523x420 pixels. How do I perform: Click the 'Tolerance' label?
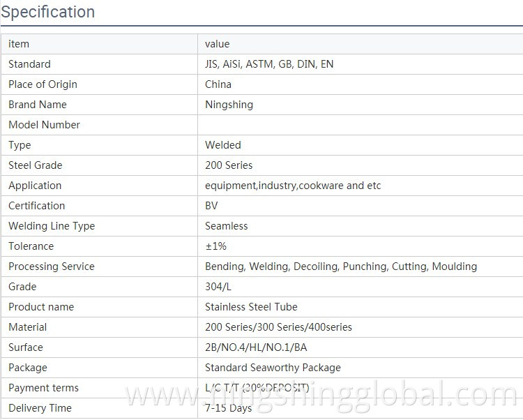tap(31, 246)
